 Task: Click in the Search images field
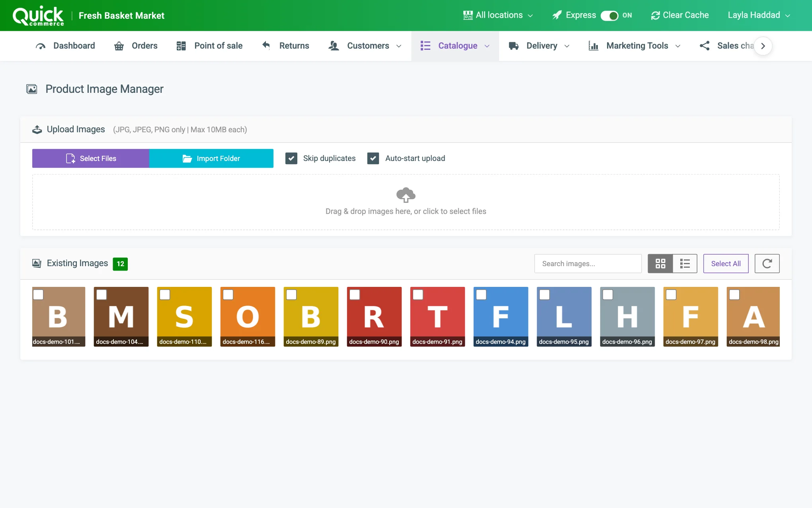pyautogui.click(x=588, y=263)
